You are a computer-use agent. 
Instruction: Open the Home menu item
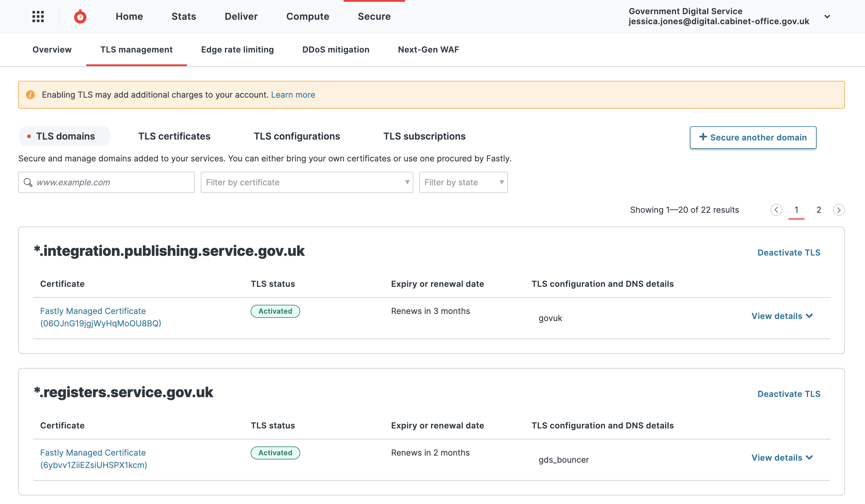(129, 17)
